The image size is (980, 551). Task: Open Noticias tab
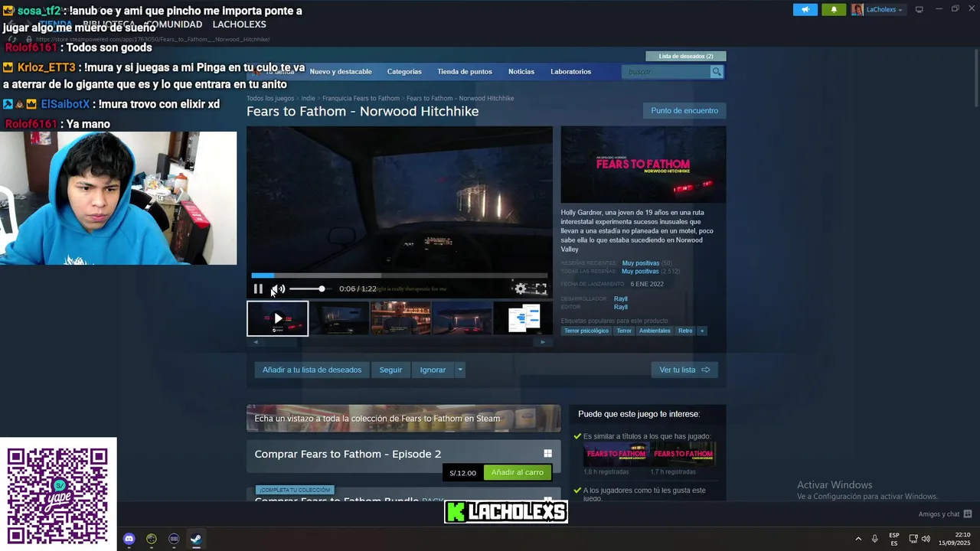tap(521, 71)
